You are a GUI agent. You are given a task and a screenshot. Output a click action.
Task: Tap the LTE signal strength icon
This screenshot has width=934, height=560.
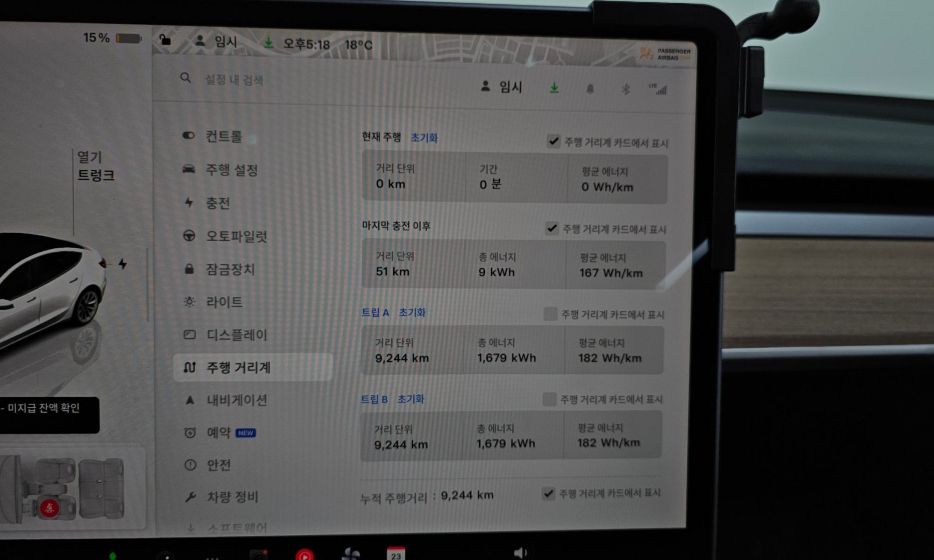(x=658, y=89)
